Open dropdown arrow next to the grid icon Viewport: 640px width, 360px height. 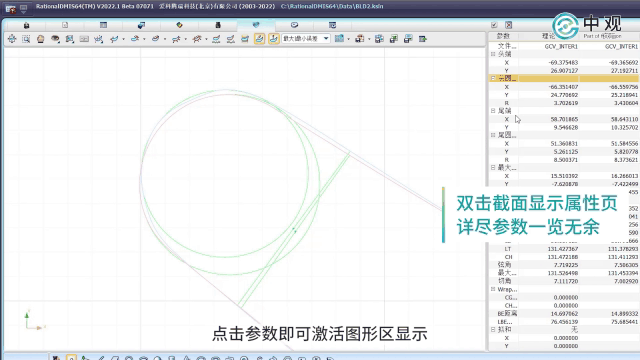(348, 39)
